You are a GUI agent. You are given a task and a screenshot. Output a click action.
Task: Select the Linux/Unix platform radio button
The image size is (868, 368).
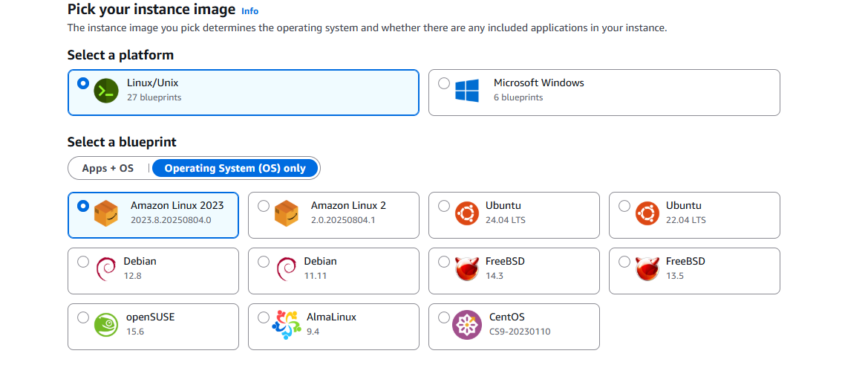[x=83, y=83]
